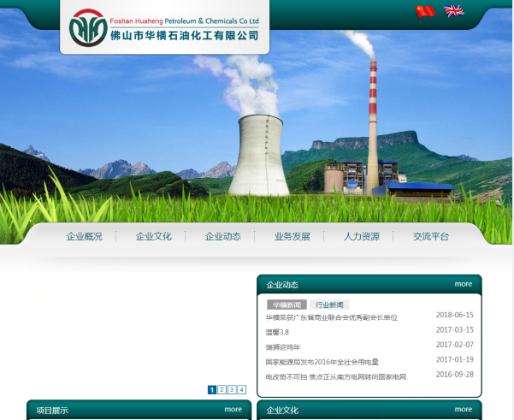Screen dimensions: 514x420
Task: Switch to the 行业新闻 news tab
Action: click(329, 305)
